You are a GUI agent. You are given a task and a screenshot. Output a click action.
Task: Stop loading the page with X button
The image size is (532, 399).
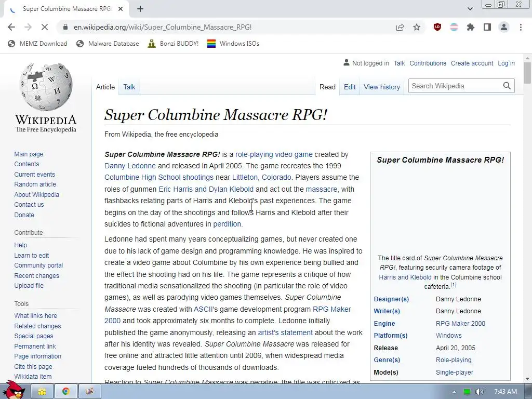tap(45, 27)
